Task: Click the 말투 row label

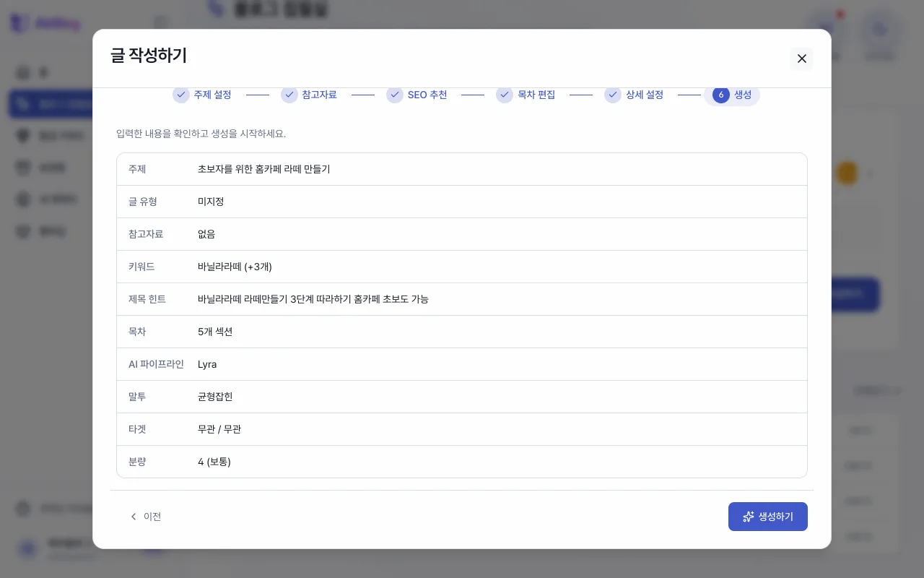Action: (137, 397)
